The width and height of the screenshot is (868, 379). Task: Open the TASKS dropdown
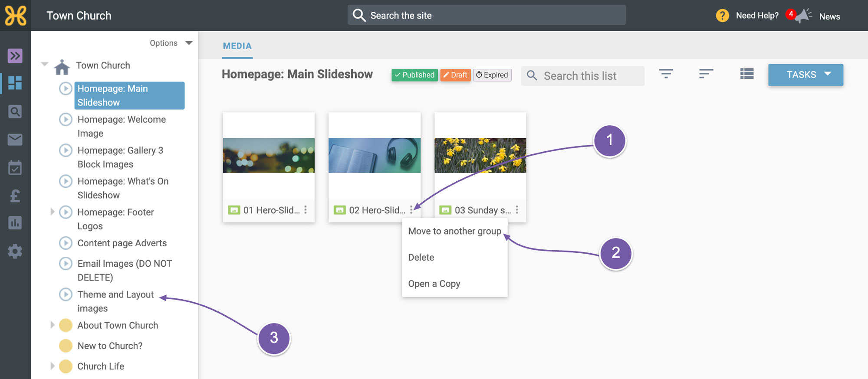click(x=806, y=75)
